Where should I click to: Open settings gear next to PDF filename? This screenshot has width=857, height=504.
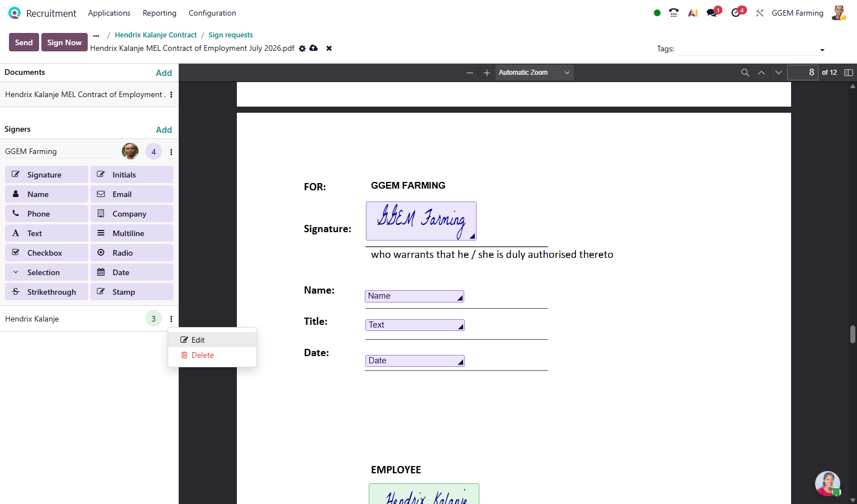[302, 49]
